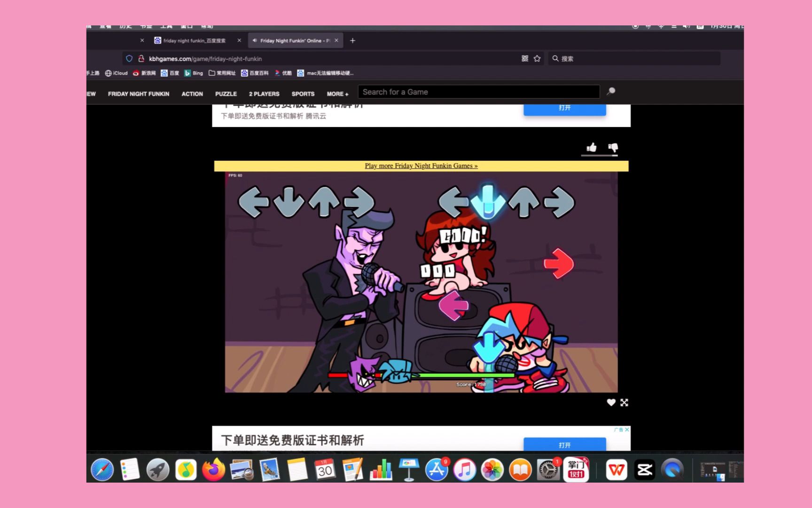Viewport: 812px width, 508px height.
Task: Expand the MORE + menu
Action: (337, 94)
